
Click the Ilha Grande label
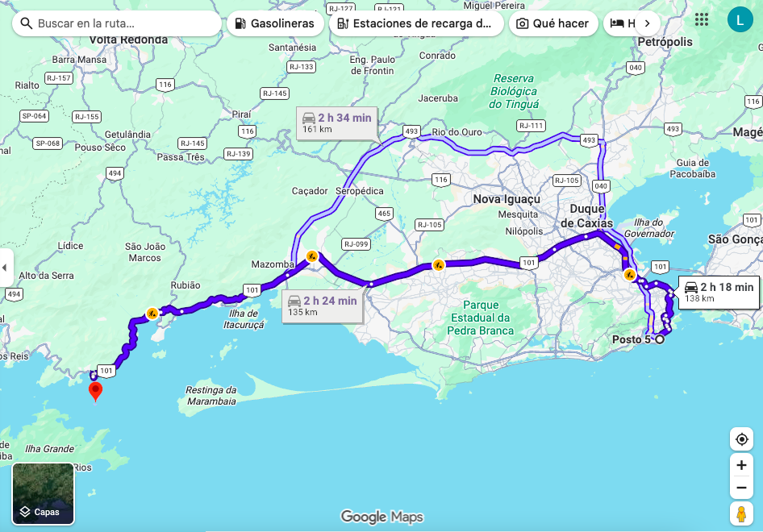point(50,449)
